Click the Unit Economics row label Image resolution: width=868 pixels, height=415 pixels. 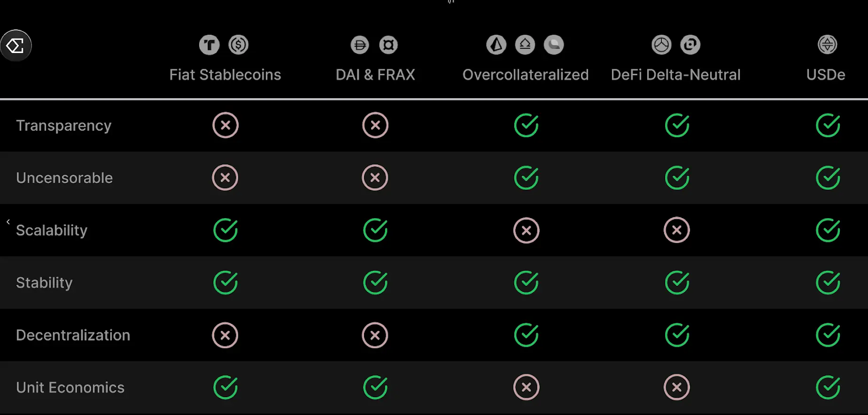71,388
